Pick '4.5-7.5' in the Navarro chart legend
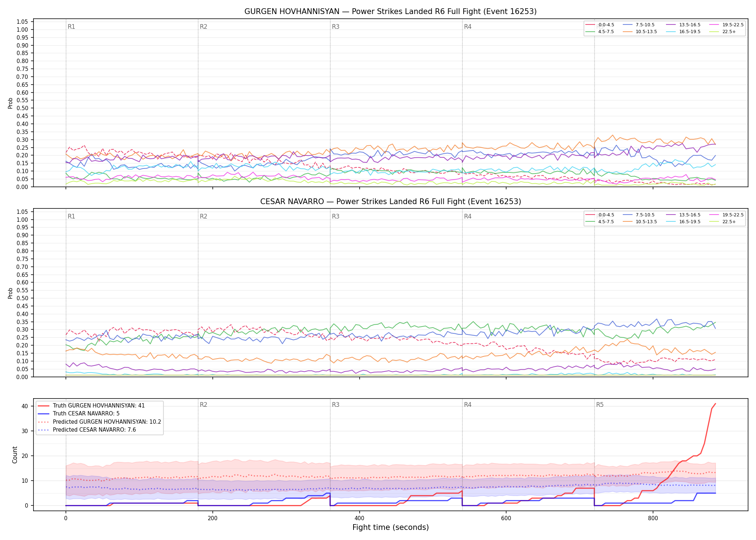 (600, 222)
